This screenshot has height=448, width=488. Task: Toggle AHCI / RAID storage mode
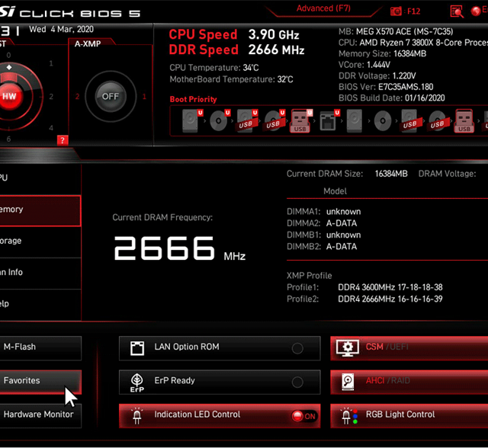[x=409, y=382]
